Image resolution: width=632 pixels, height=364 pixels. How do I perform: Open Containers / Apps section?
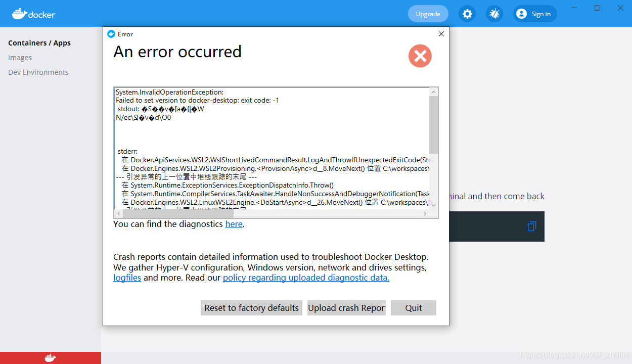tap(39, 43)
